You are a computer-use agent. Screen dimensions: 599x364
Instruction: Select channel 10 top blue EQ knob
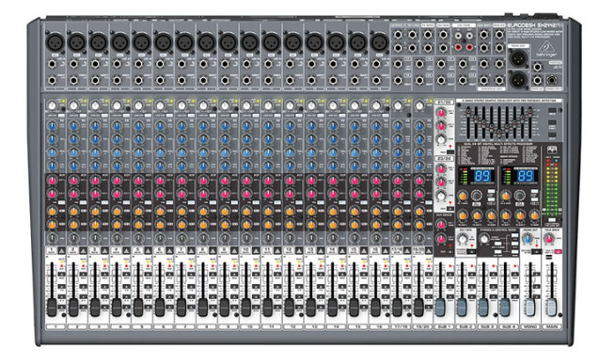(246, 125)
